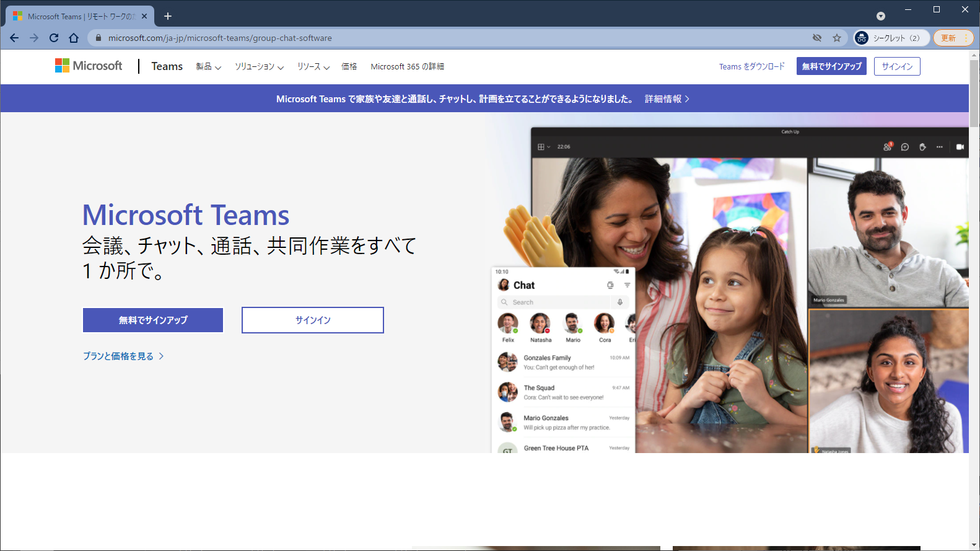Expand the リソース menu
This screenshot has width=980, height=551.
tap(313, 66)
